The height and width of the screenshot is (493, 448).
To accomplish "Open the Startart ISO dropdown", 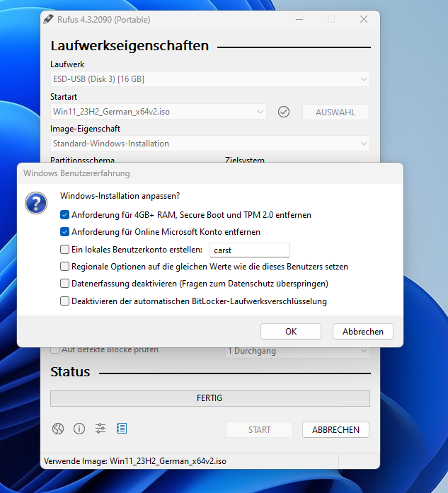I will click(159, 112).
